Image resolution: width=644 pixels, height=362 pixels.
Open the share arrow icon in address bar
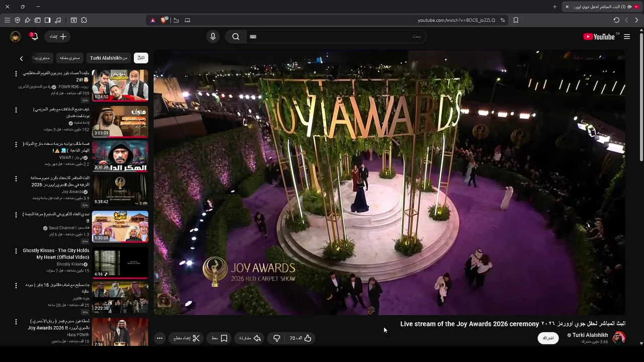coord(176,20)
